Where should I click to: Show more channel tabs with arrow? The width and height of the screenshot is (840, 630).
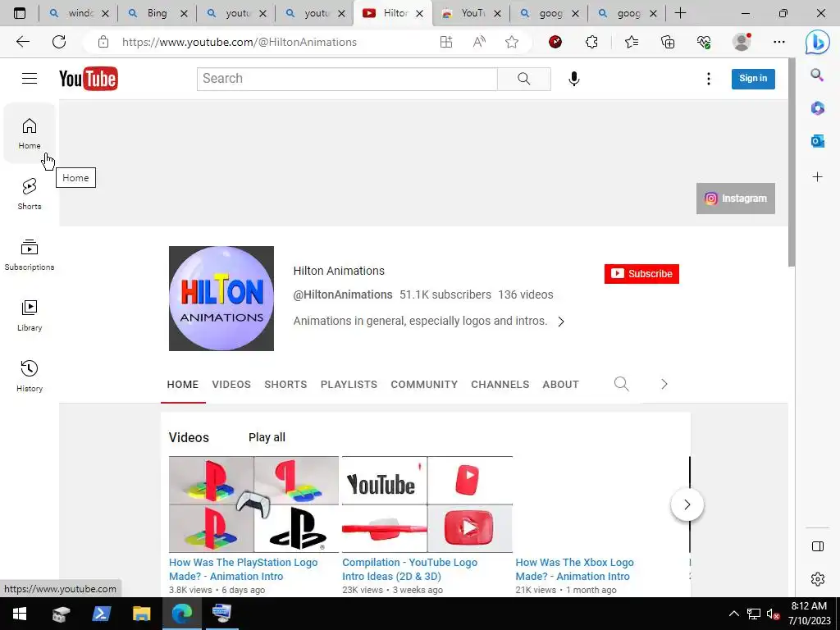664,384
